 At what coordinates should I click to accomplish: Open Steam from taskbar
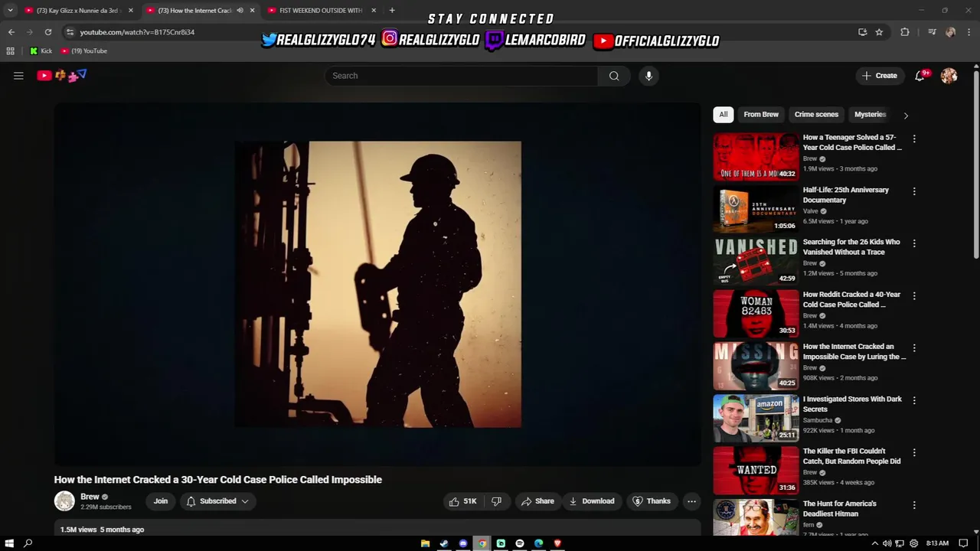pyautogui.click(x=444, y=543)
